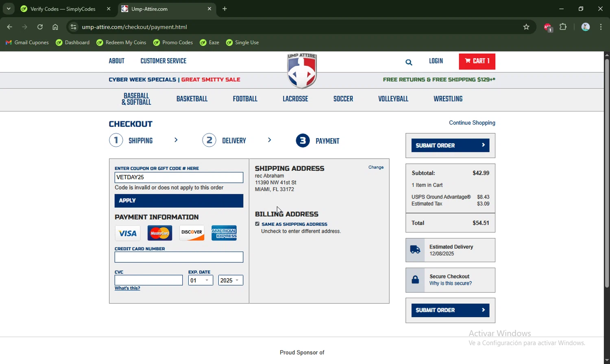Click the step 3 Payment indicator
The image size is (610, 364).
(x=318, y=141)
